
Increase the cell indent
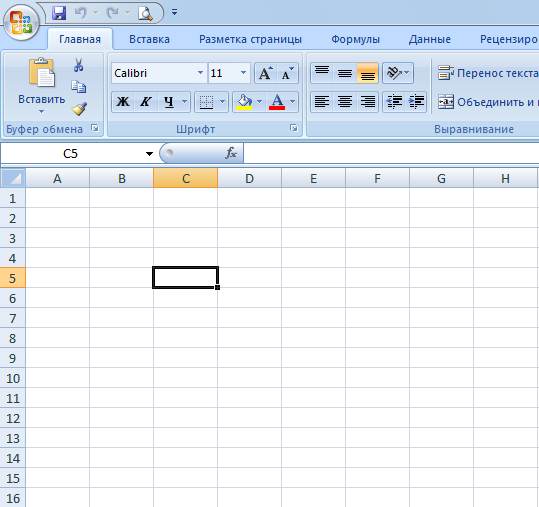[416, 102]
